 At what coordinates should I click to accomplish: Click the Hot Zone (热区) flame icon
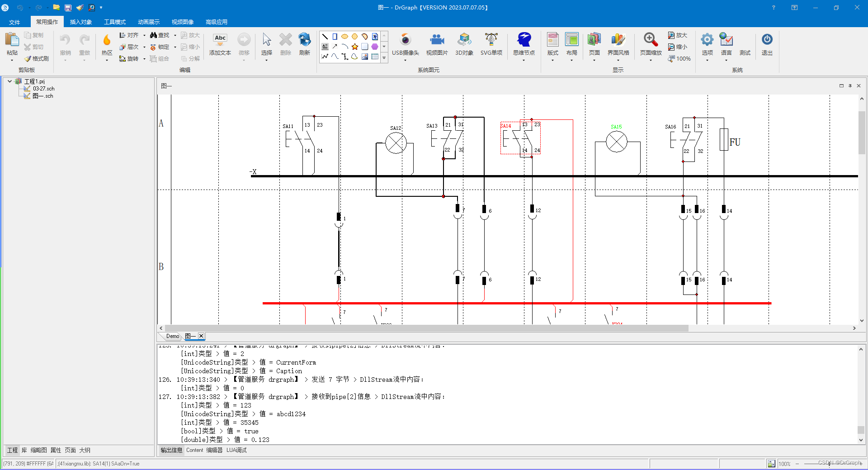107,40
